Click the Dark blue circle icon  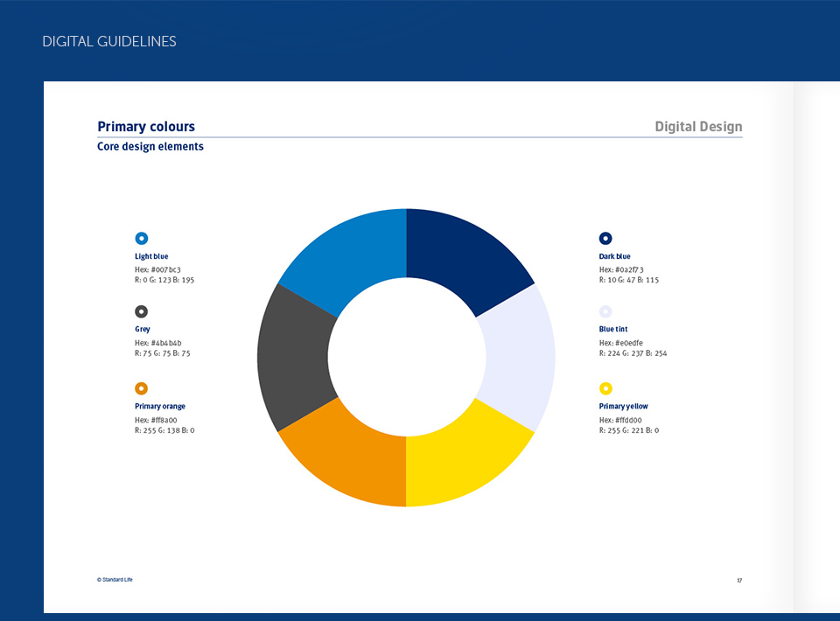[605, 238]
